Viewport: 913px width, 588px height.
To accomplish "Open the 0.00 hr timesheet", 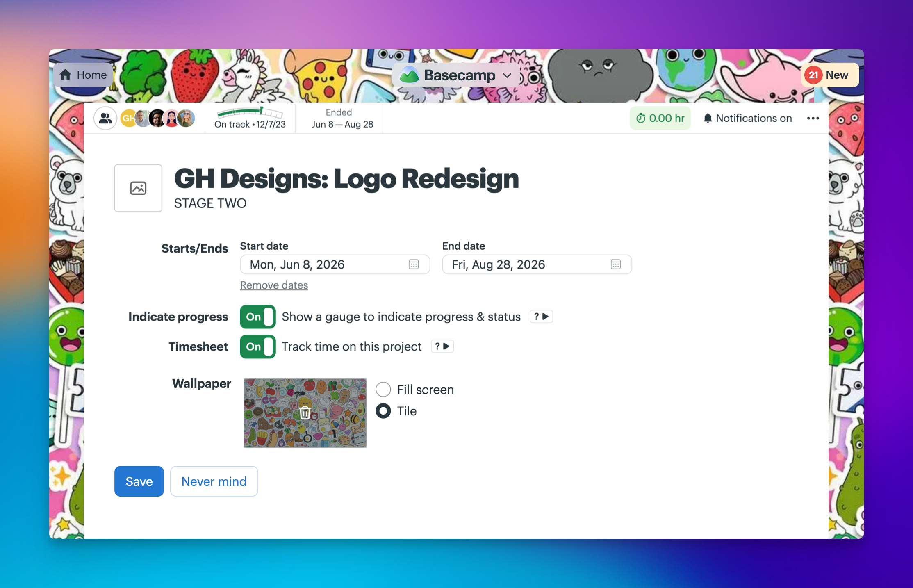I will [x=660, y=119].
